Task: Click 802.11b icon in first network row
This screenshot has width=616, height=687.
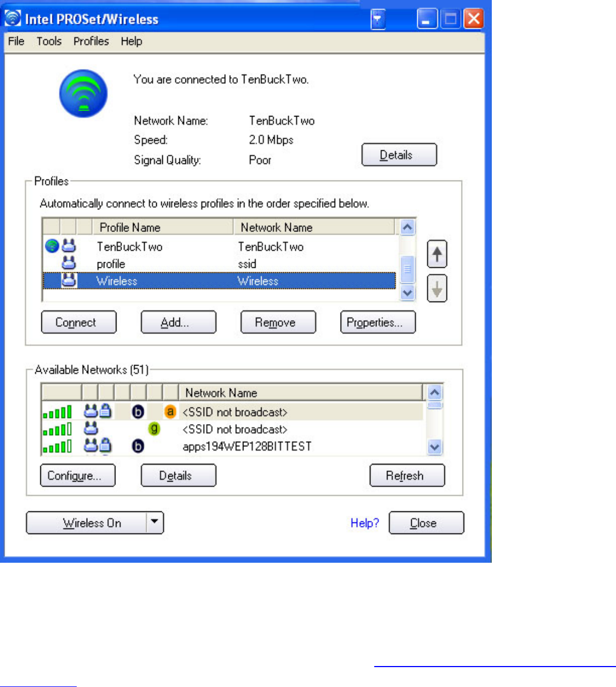Action: [138, 411]
